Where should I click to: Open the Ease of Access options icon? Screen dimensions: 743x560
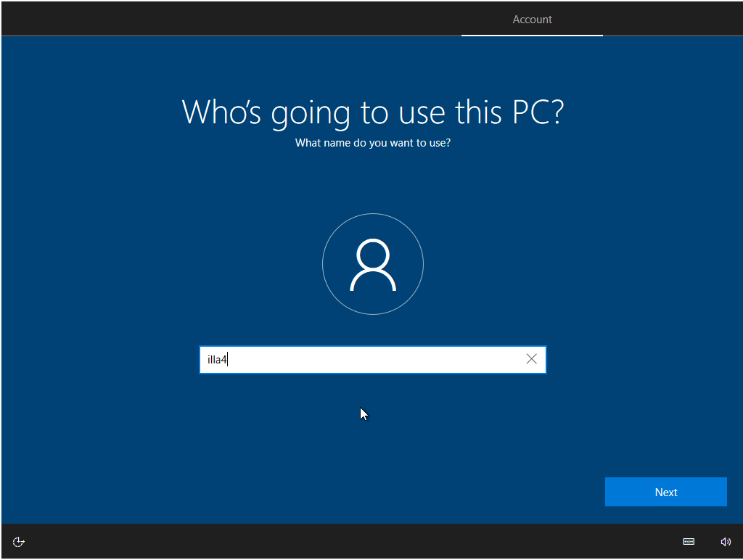click(20, 542)
